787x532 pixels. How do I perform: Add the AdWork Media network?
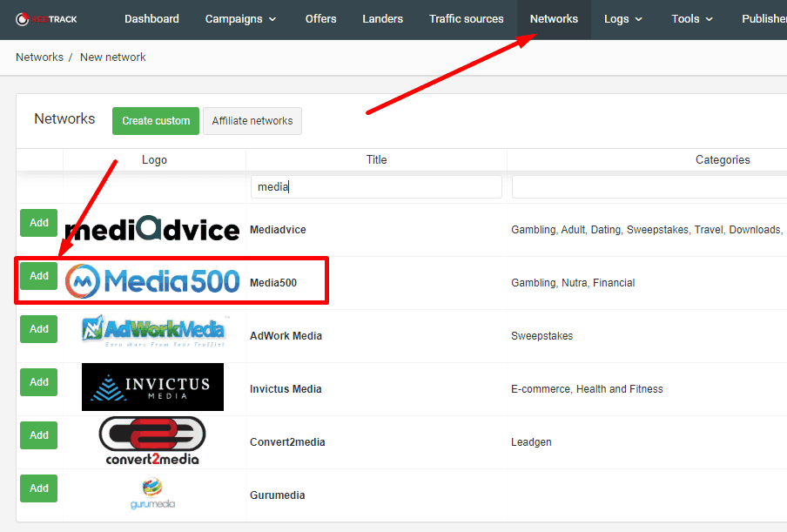(38, 329)
